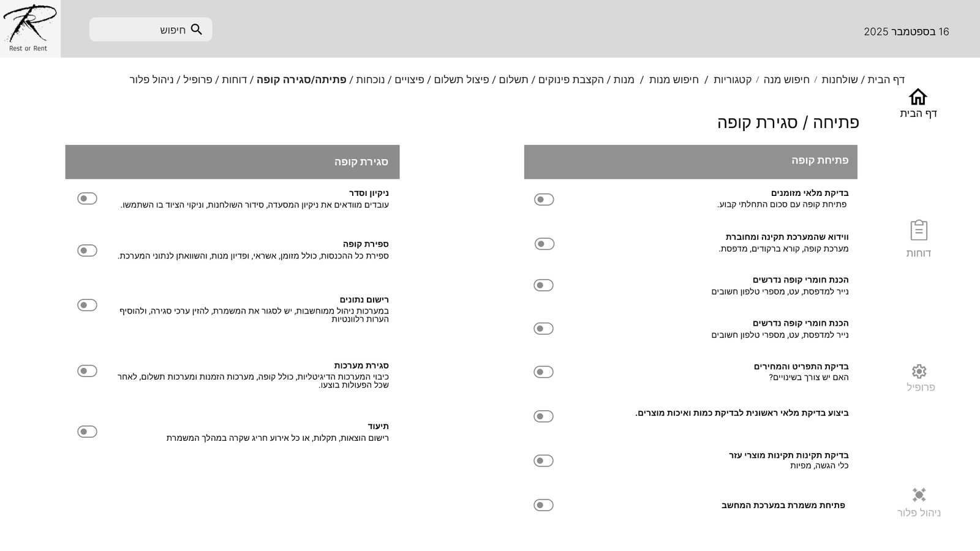Screen dimensions: 980x551
Task: Switch on בדיקת התפריט והמחירים toggle
Action: (544, 372)
